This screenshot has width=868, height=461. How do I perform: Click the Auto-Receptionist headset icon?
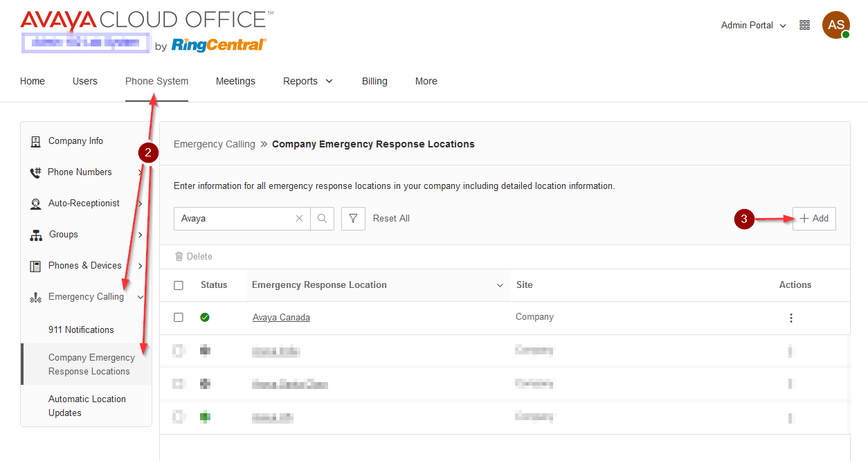tap(35, 204)
